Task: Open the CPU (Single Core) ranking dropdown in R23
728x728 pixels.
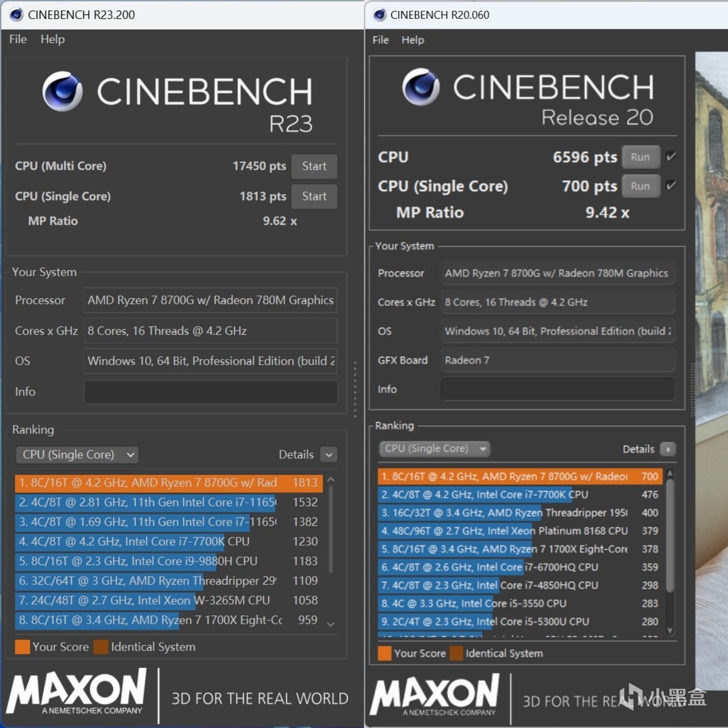Action: 77,454
